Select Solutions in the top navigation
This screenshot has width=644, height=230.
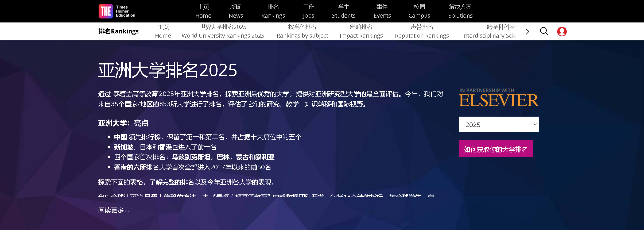pos(460,11)
